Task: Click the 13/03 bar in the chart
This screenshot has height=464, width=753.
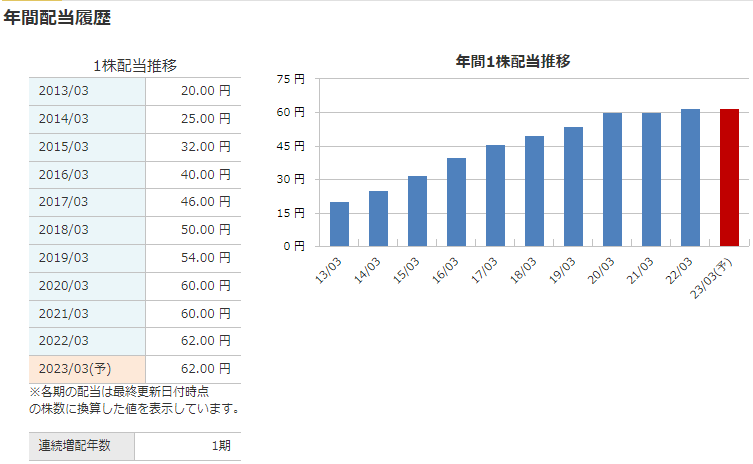Action: [340, 224]
